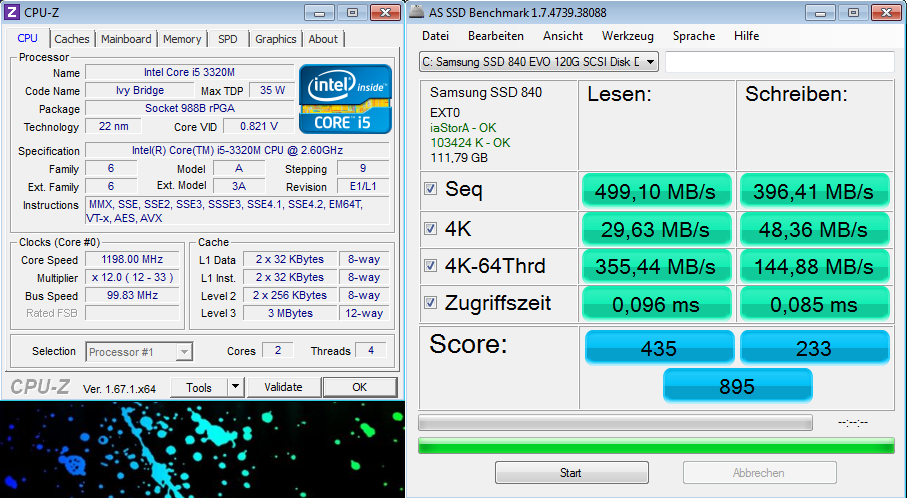Open the Mainboard tab
The height and width of the screenshot is (498, 907).
126,39
